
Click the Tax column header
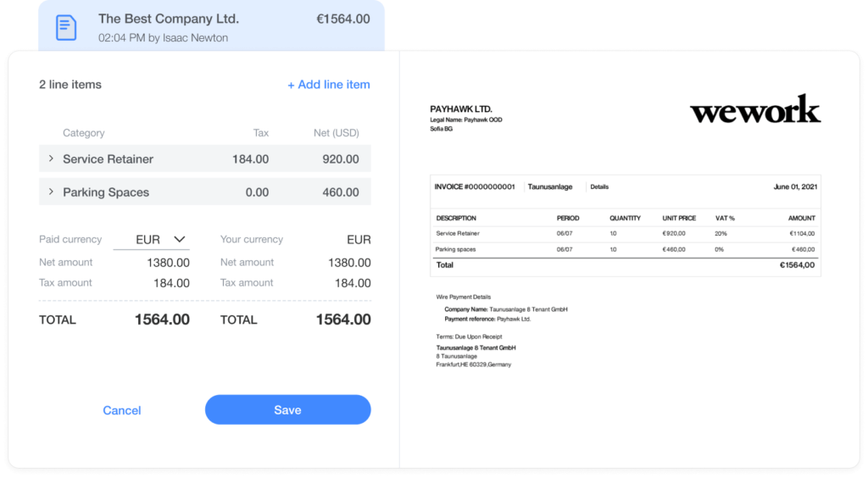coord(261,133)
